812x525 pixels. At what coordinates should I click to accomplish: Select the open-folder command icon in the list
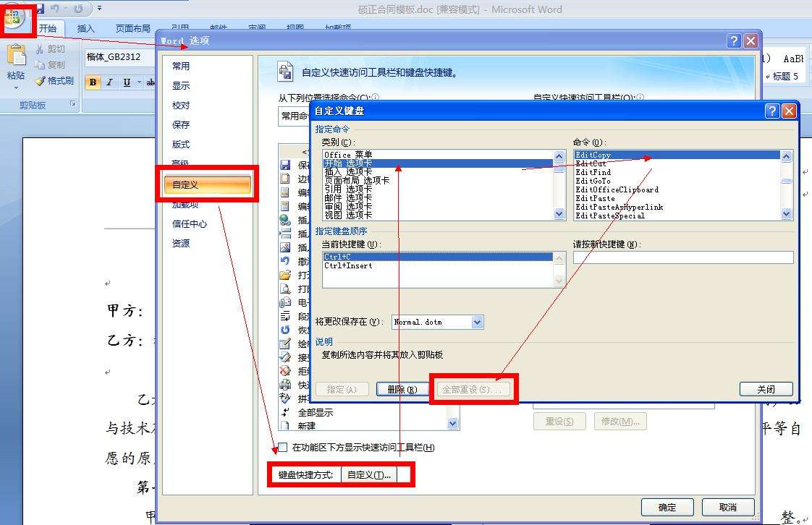[285, 275]
